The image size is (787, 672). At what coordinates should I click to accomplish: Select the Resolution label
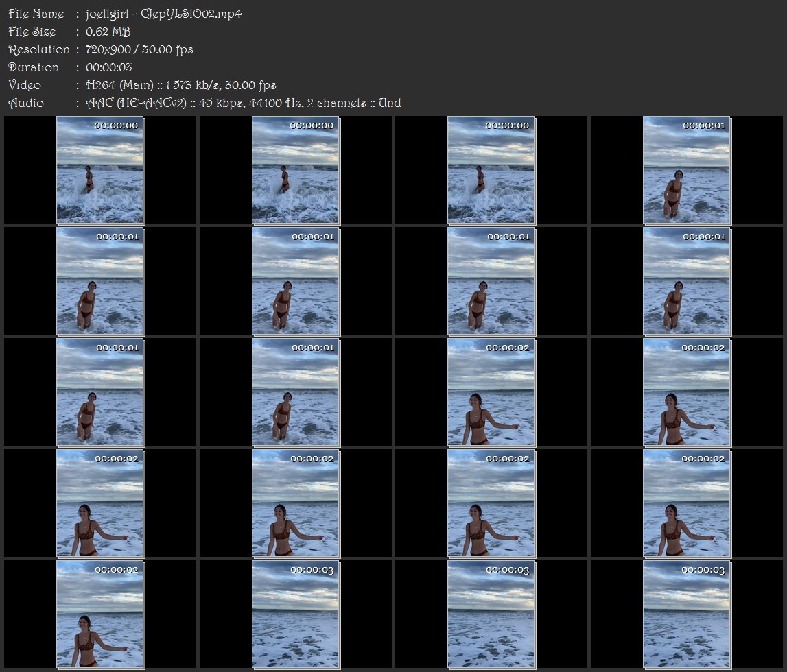(39, 49)
